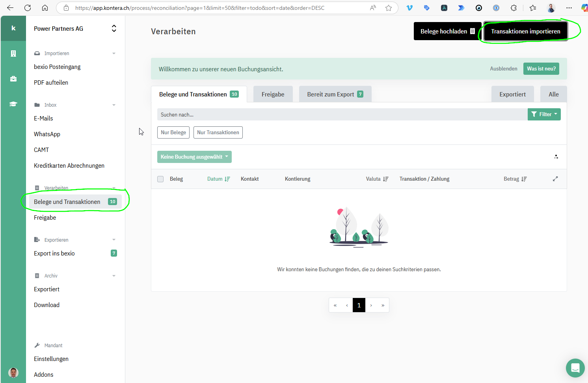Open WhatsApp inbox in sidebar
Viewport: 588px width, 383px height.
click(47, 134)
